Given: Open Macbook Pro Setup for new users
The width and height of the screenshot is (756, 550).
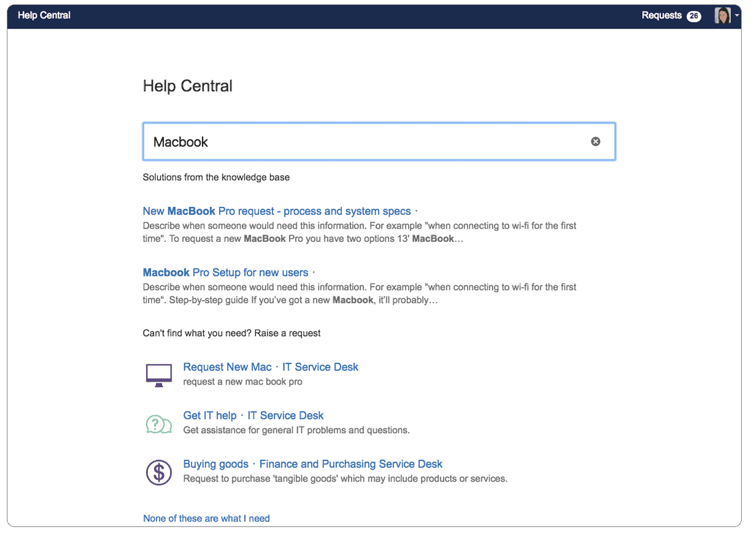Looking at the screenshot, I should pyautogui.click(x=225, y=272).
